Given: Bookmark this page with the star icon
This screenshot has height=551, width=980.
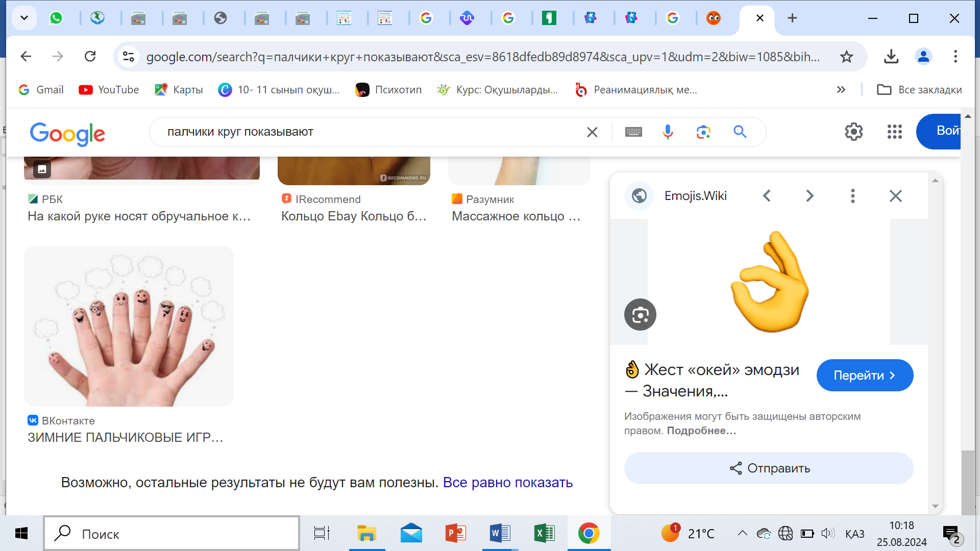Looking at the screenshot, I should (846, 57).
